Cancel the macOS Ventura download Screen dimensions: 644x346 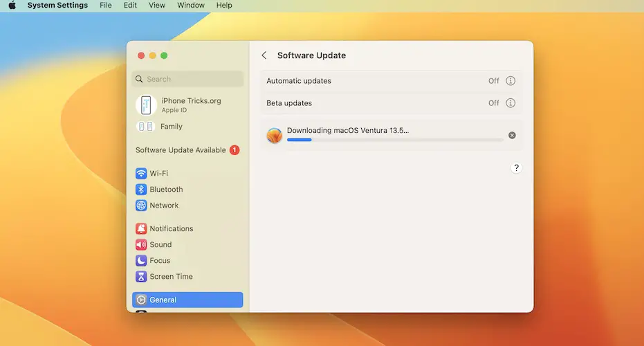pos(512,135)
